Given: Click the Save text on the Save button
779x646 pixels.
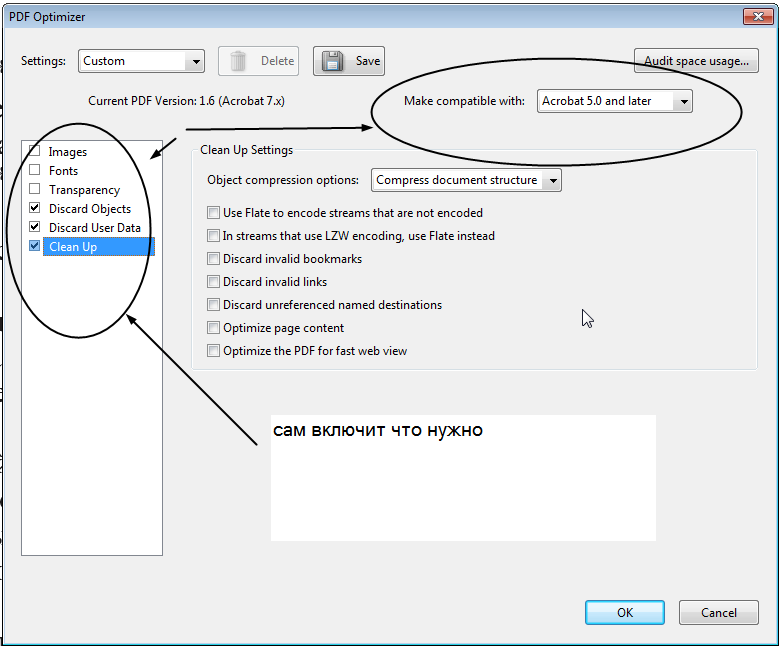Looking at the screenshot, I should tap(368, 61).
